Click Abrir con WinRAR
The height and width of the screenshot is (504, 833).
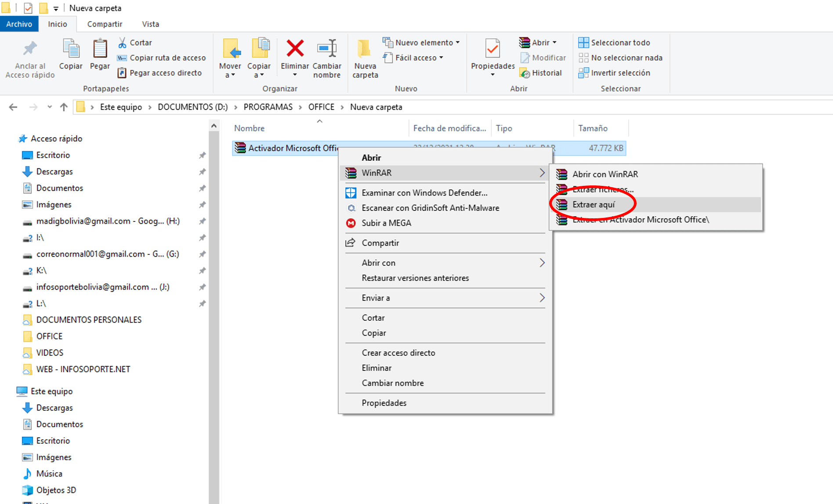(656, 174)
